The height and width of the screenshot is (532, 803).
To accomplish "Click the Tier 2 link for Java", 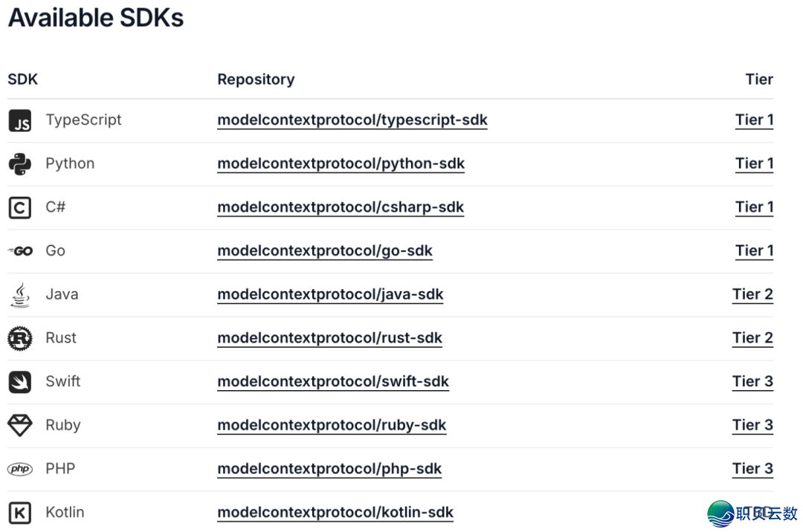I will [752, 295].
